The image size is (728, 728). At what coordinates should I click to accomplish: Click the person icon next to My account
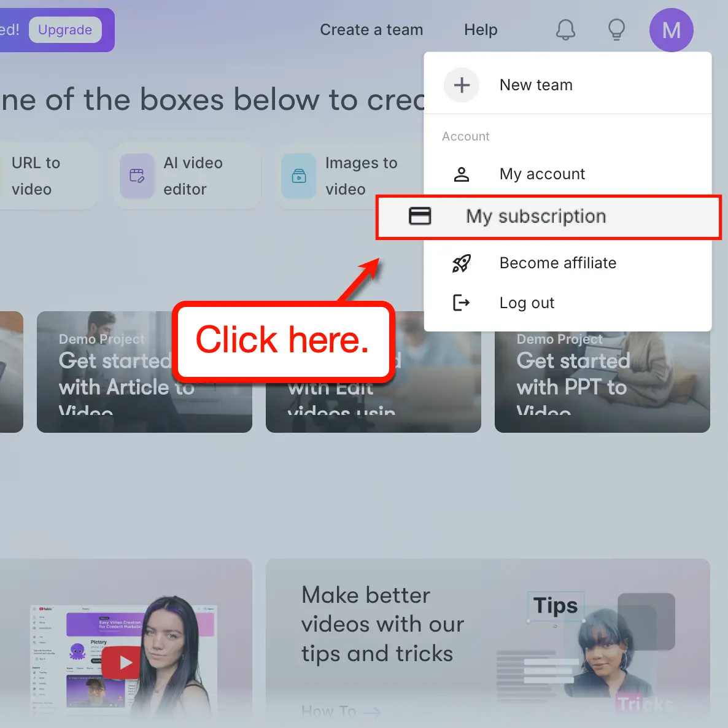pos(462,174)
